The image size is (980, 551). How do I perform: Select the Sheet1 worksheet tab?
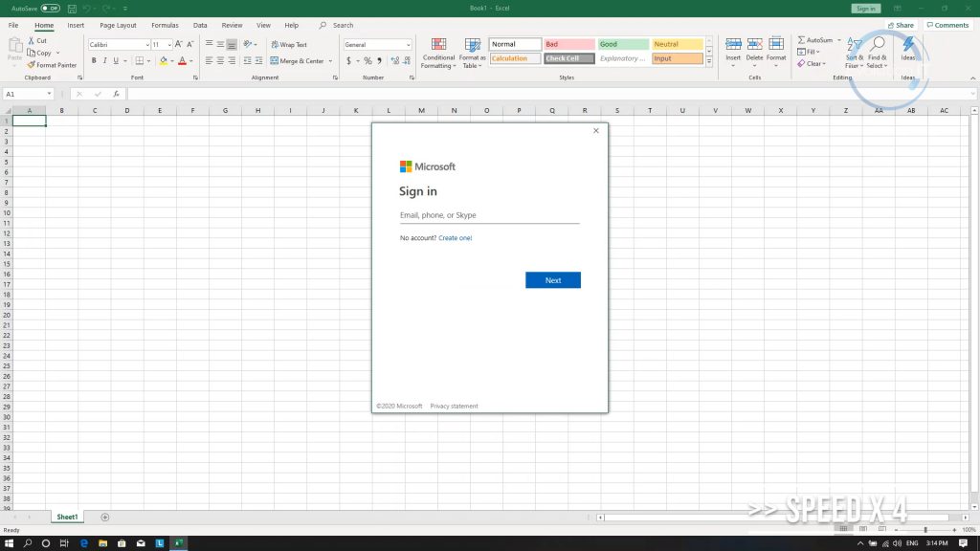[68, 518]
